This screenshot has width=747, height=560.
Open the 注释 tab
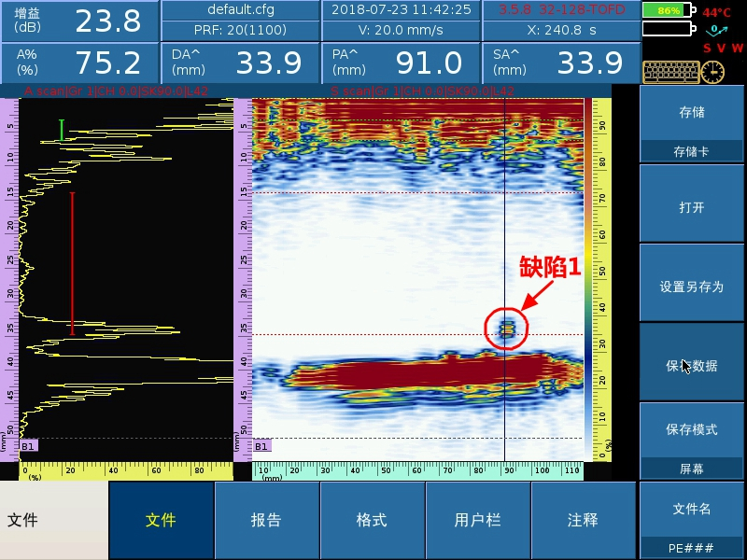tap(584, 520)
